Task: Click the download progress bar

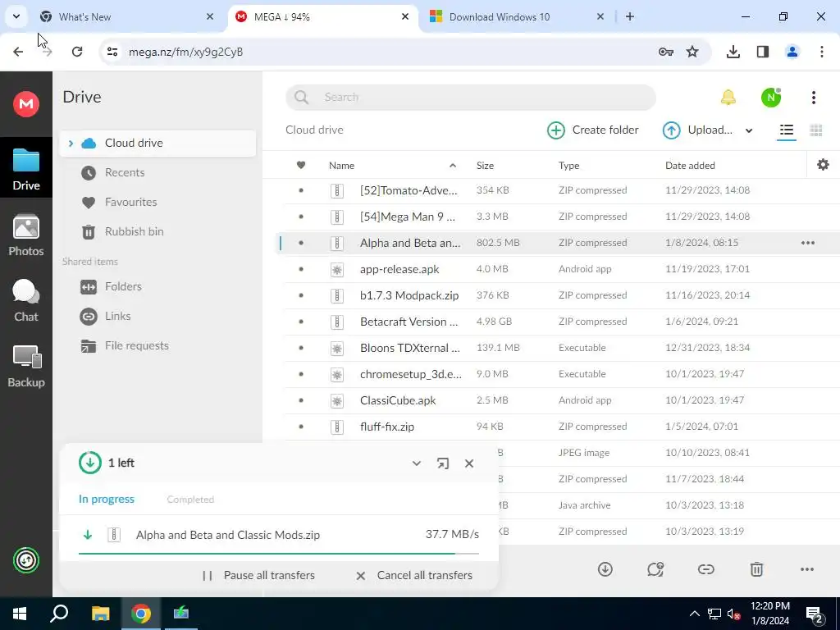Action: pyautogui.click(x=279, y=553)
